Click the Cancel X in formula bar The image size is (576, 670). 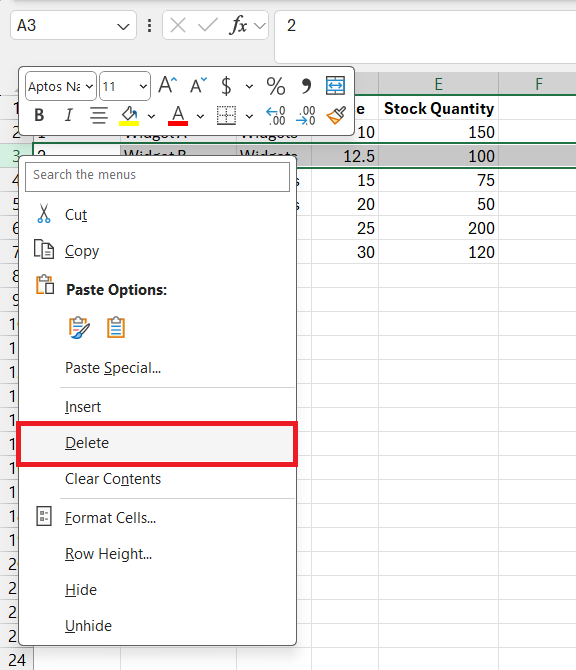pyautogui.click(x=178, y=25)
